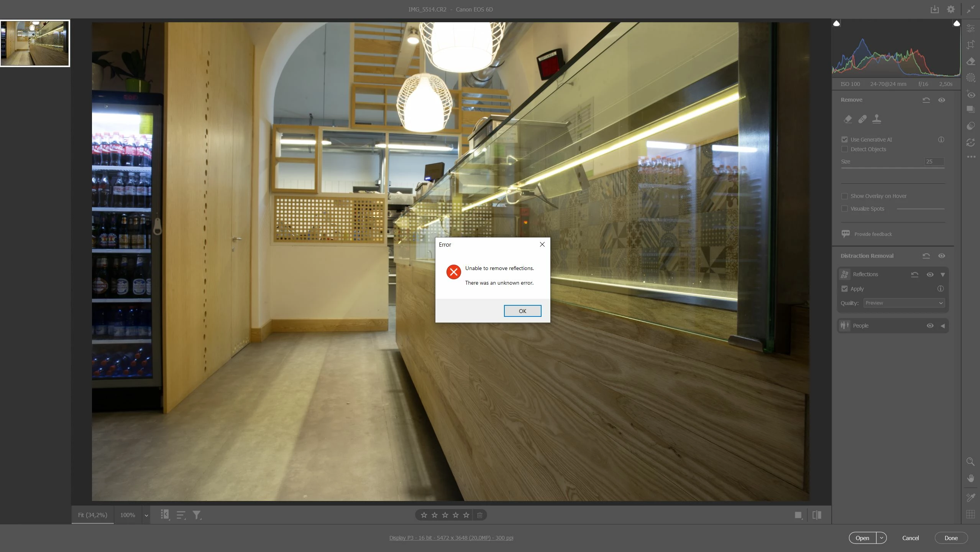The image size is (980, 552).
Task: Toggle Reflections visibility eye
Action: click(930, 275)
